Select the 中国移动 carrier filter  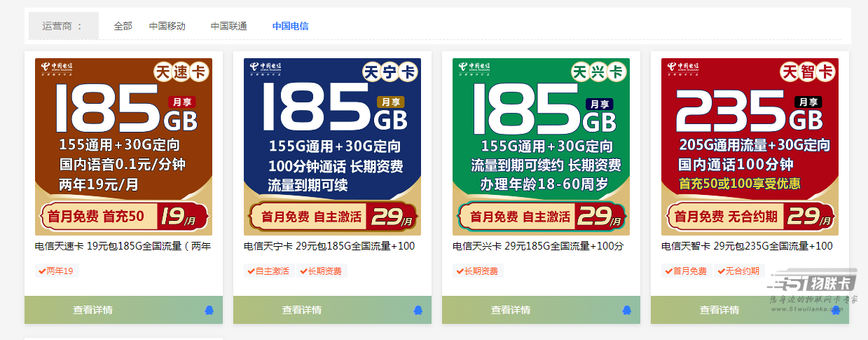coord(167,26)
